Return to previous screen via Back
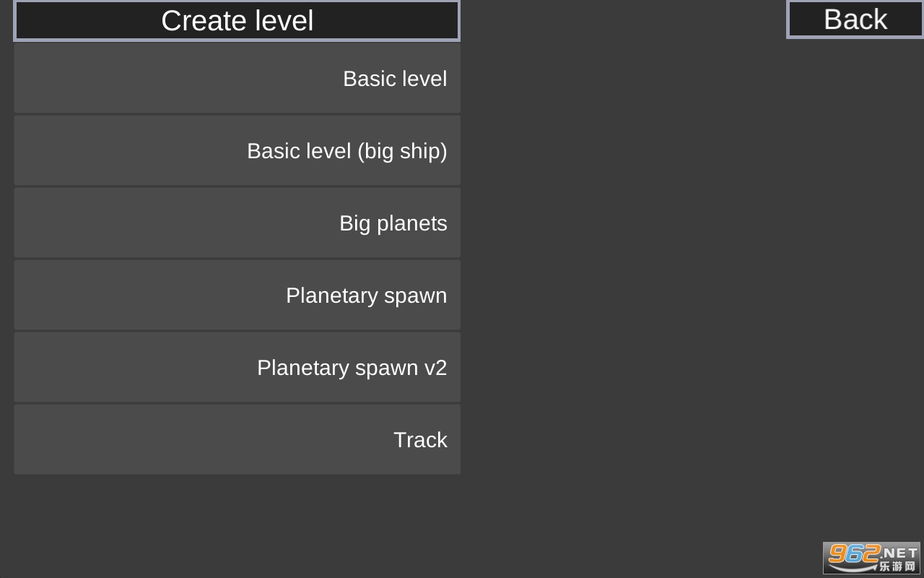Viewport: 924px width, 578px height. [x=855, y=20]
